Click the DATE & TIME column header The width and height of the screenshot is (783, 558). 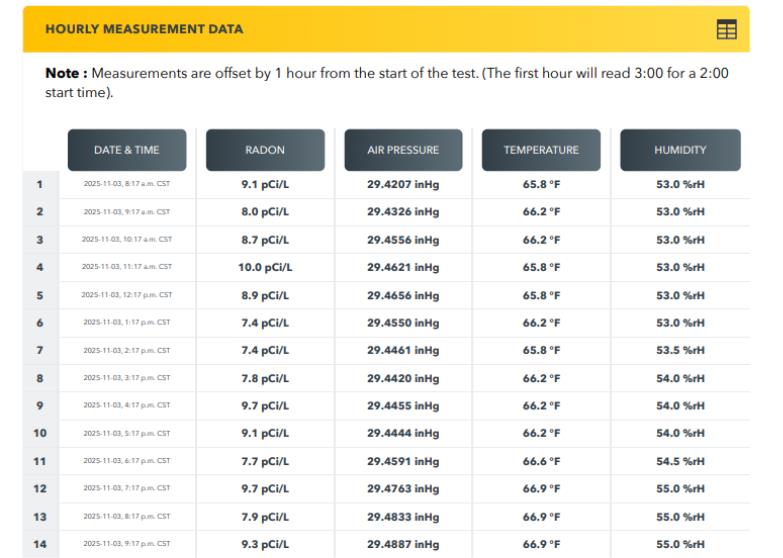tap(126, 150)
